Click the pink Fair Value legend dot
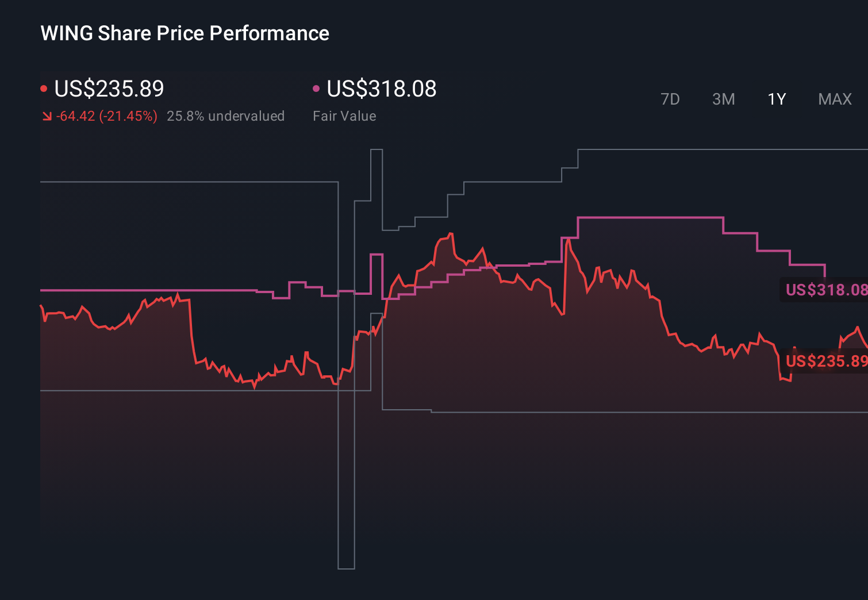Image resolution: width=868 pixels, height=600 pixels. coord(316,87)
